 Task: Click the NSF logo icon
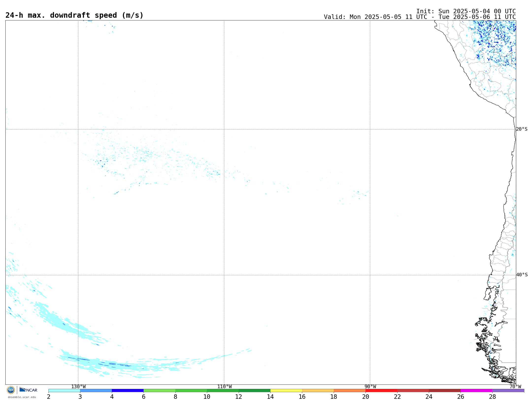11,390
